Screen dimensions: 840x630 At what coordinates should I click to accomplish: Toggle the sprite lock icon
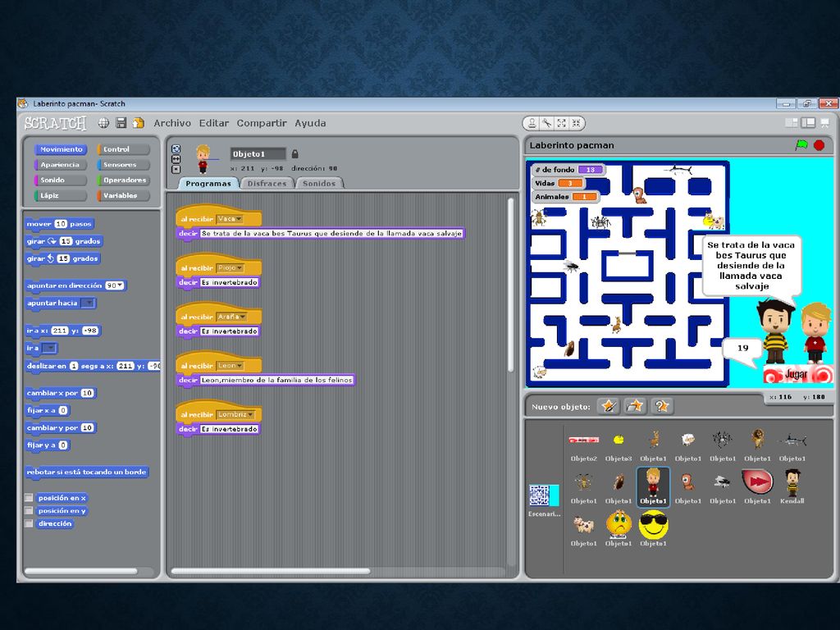[x=294, y=153]
